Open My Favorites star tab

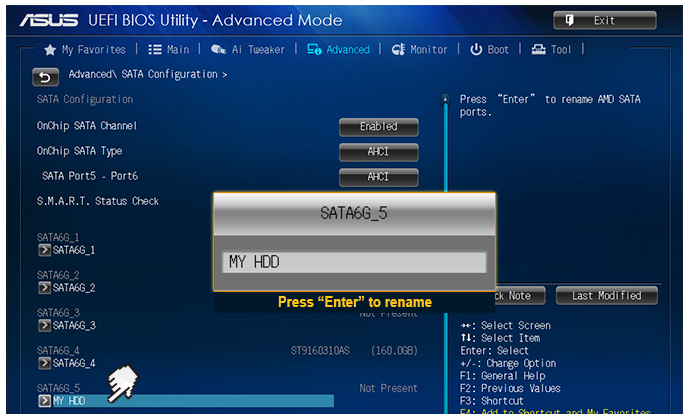click(85, 49)
